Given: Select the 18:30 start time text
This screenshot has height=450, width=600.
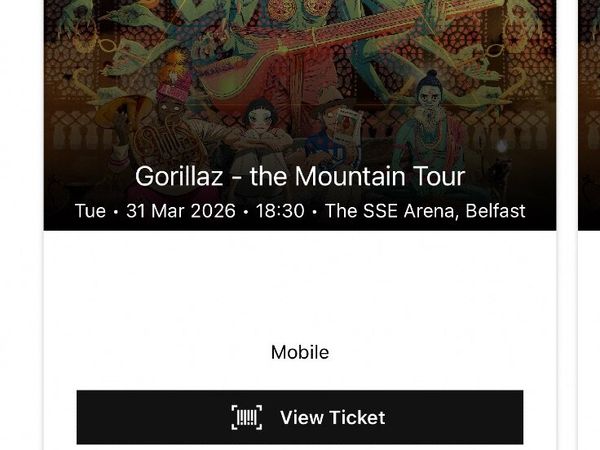Looking at the screenshot, I should click(280, 211).
